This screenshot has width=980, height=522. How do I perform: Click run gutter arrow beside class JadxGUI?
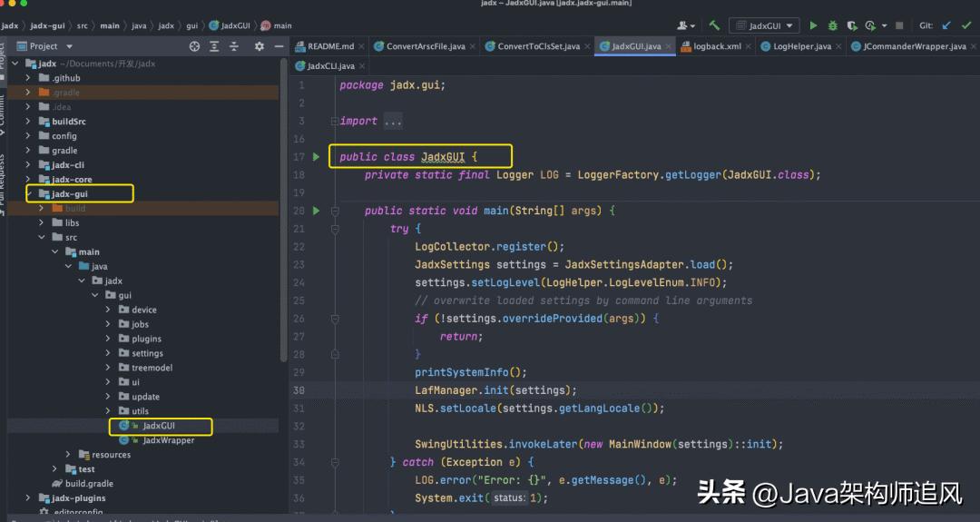(317, 157)
